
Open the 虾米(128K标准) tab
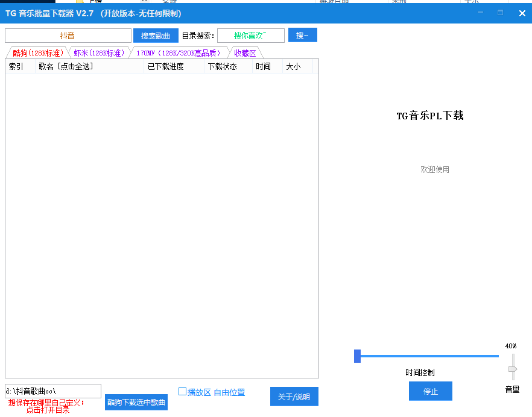pos(99,53)
